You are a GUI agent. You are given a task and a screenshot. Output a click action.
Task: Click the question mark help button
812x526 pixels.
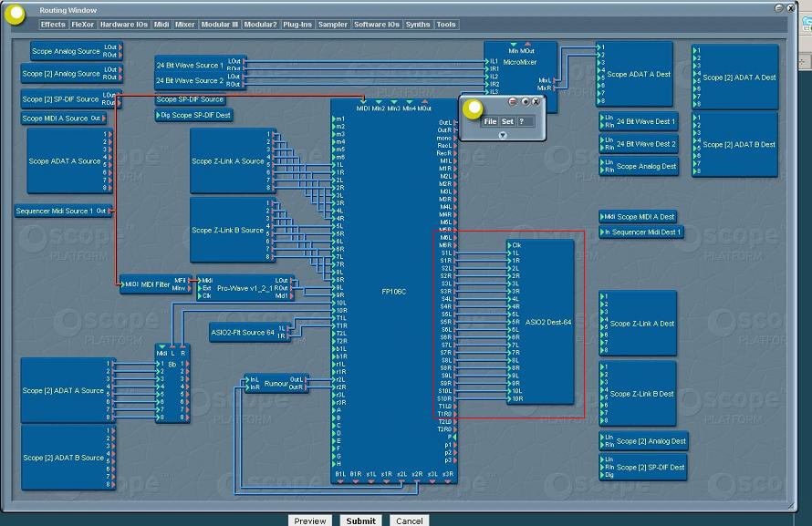[x=522, y=121]
